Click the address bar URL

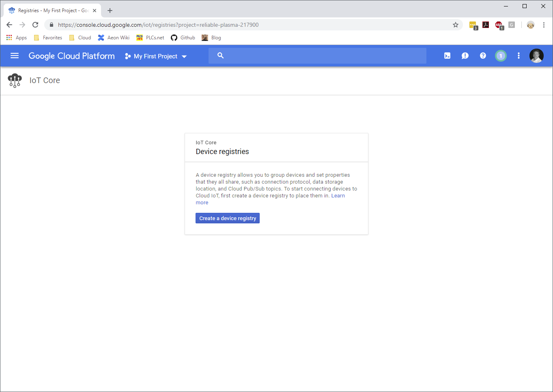(158, 25)
